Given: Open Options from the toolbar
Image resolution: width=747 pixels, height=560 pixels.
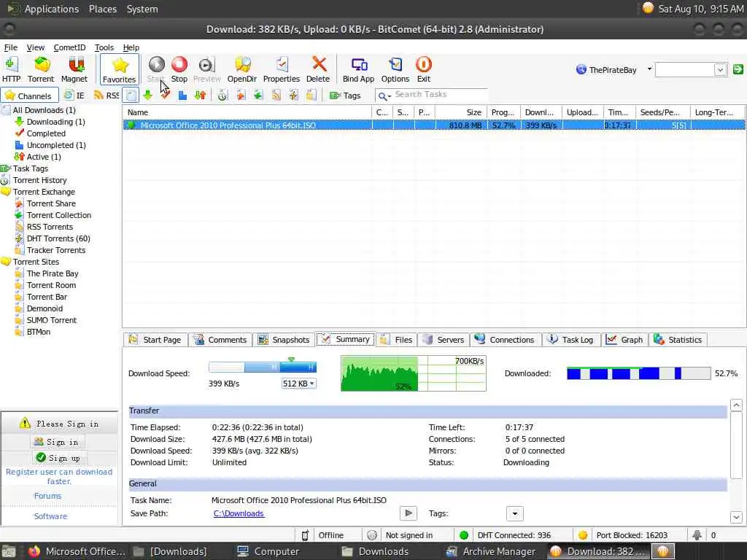Looking at the screenshot, I should click(x=395, y=69).
